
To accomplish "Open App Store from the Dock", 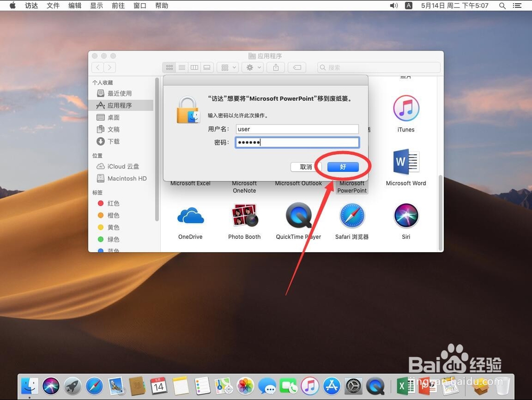I will coord(331,386).
